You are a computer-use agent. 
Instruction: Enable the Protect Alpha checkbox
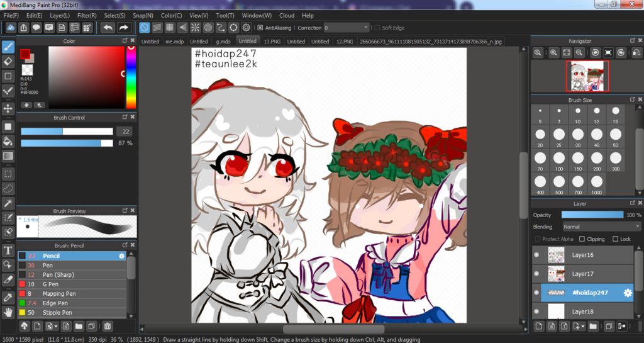(x=538, y=239)
